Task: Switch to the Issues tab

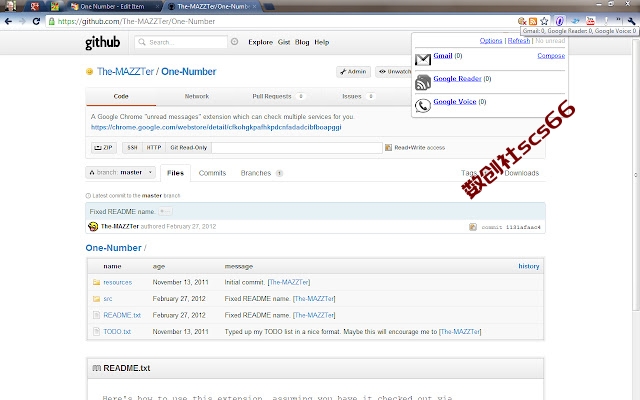Action: pos(358,96)
